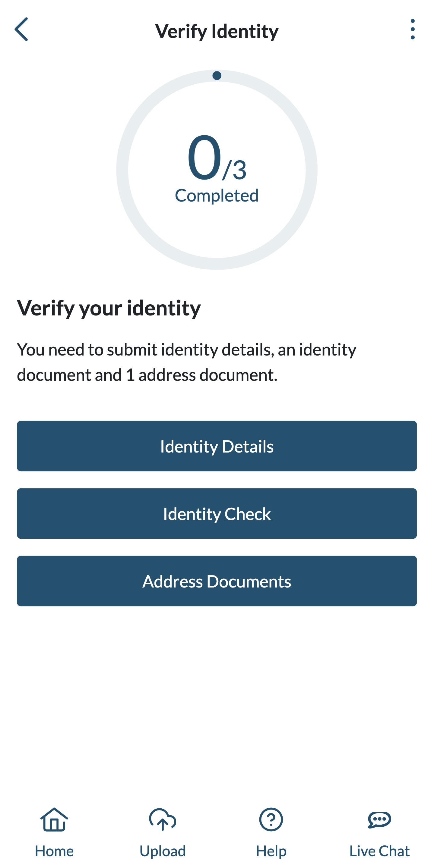Open the three-dot overflow menu
Screen dimensions: 434x868
(x=412, y=29)
